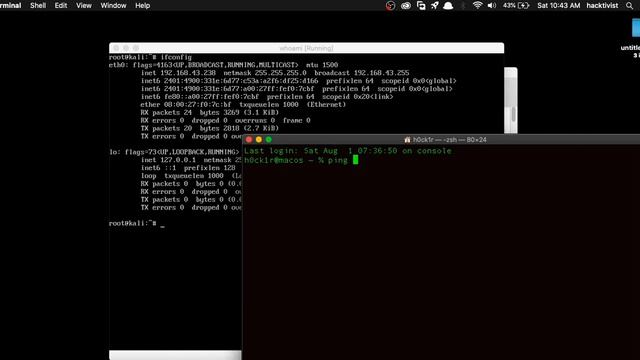Open the Edit menu
Screen dimensions: 640x360
[x=61, y=6]
